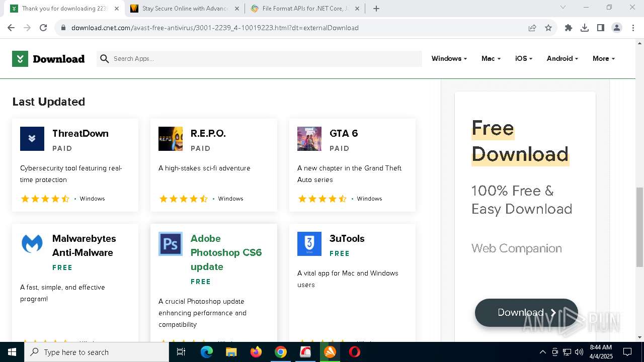Click the ThreatDown star rating

click(45, 199)
